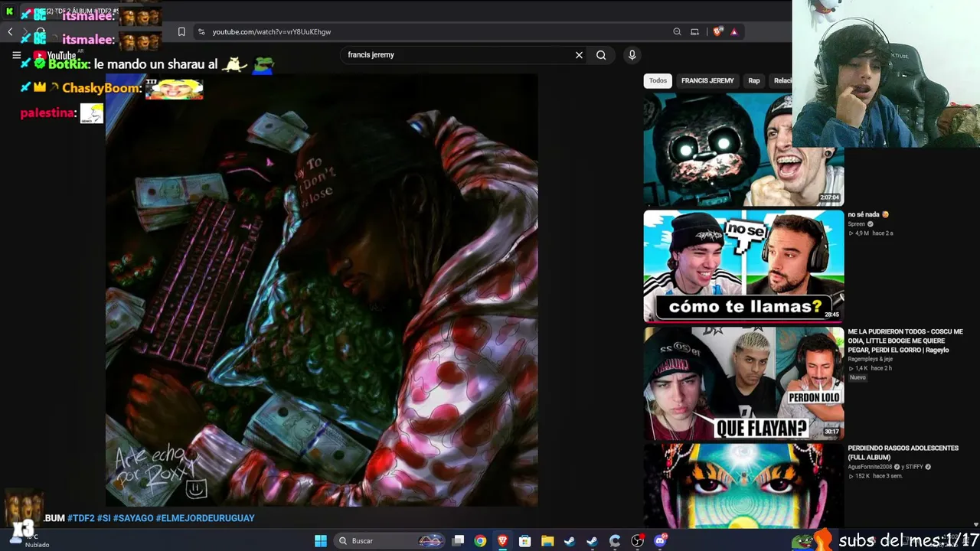980x551 pixels.
Task: Open the YouTube guide hamburger menu
Action: pyautogui.click(x=16, y=55)
